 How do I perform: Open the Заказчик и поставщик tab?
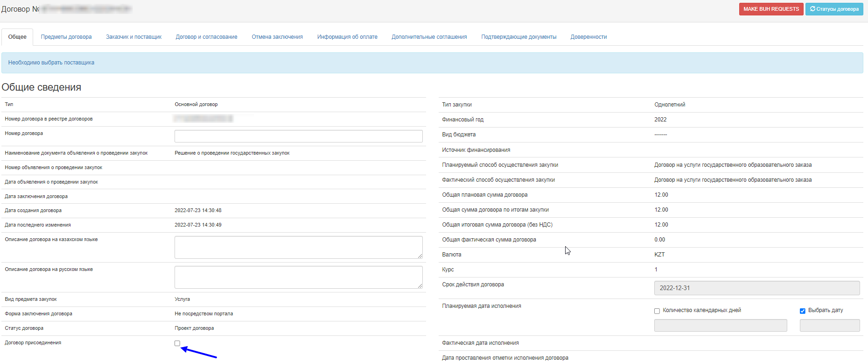[x=133, y=37]
